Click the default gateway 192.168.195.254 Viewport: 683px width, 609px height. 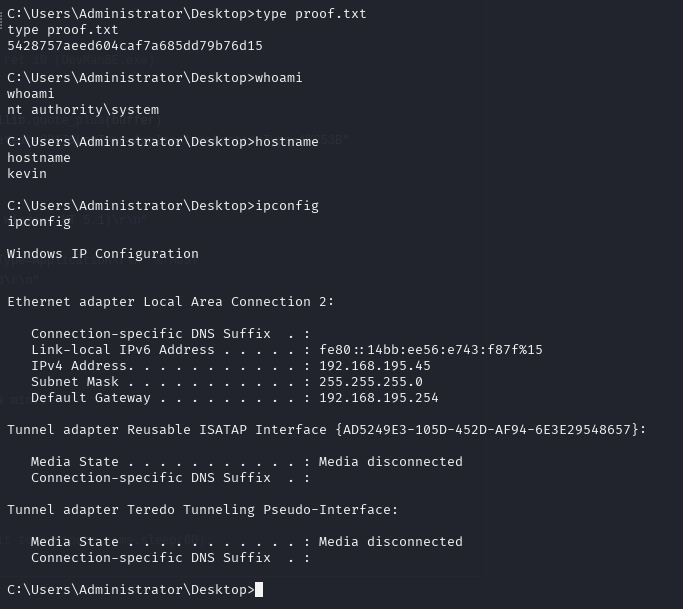[379, 398]
